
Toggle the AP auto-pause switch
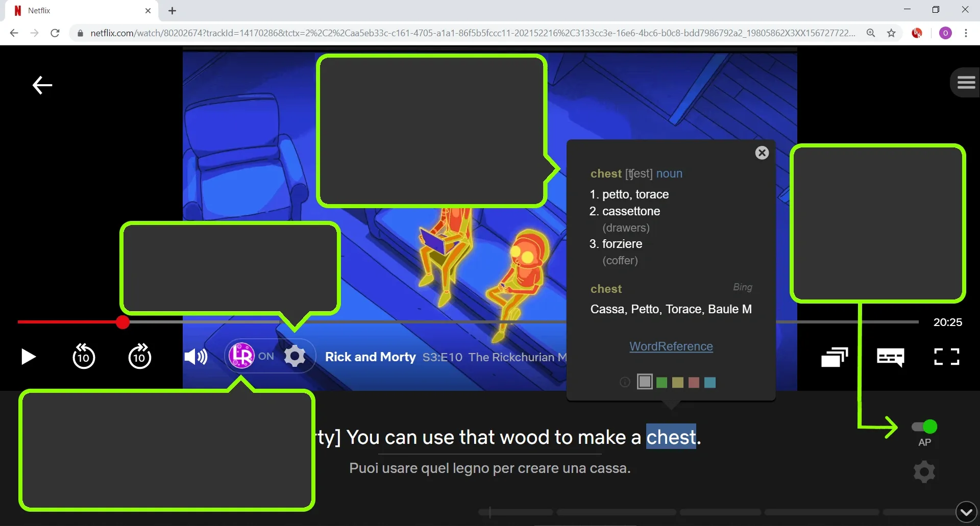(x=924, y=427)
